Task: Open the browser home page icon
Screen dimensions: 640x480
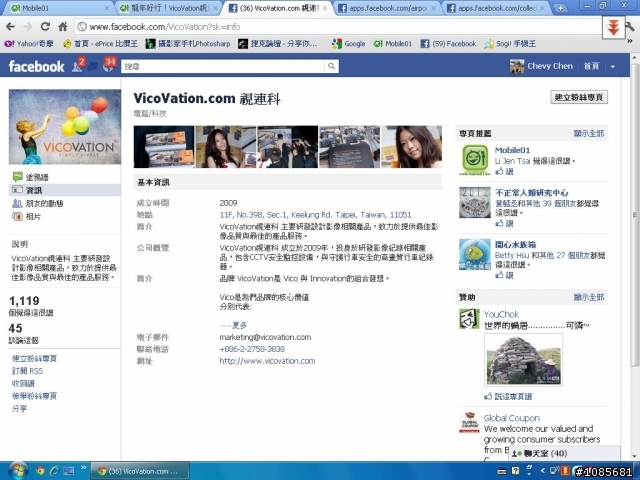Action: (62, 27)
